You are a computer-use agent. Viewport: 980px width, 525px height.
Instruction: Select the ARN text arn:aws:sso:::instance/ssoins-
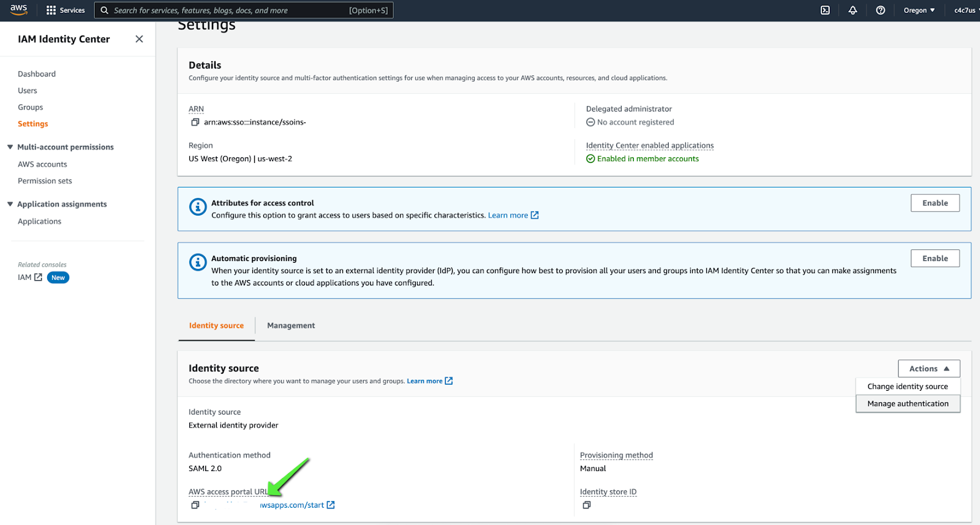click(255, 122)
